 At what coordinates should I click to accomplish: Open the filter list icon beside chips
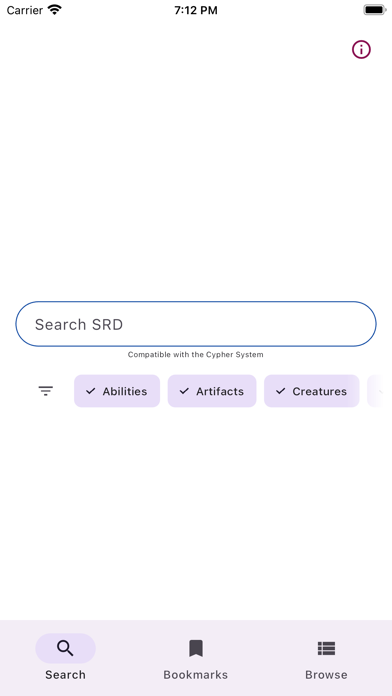[x=46, y=391]
